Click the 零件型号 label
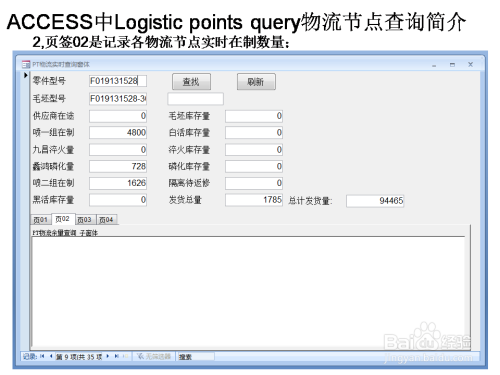The image size is (500, 375). [49, 81]
